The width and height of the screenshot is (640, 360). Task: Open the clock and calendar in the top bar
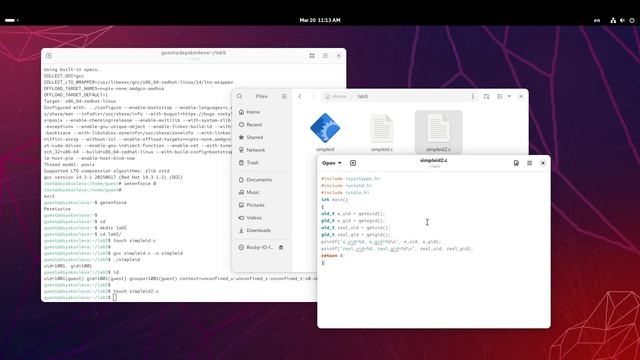[320, 20]
